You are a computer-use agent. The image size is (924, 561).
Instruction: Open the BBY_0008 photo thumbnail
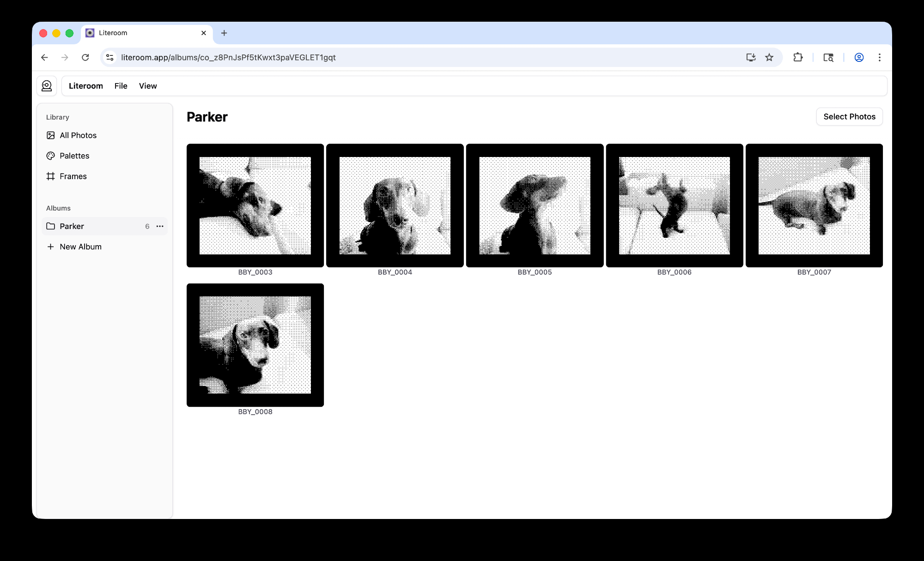(255, 345)
